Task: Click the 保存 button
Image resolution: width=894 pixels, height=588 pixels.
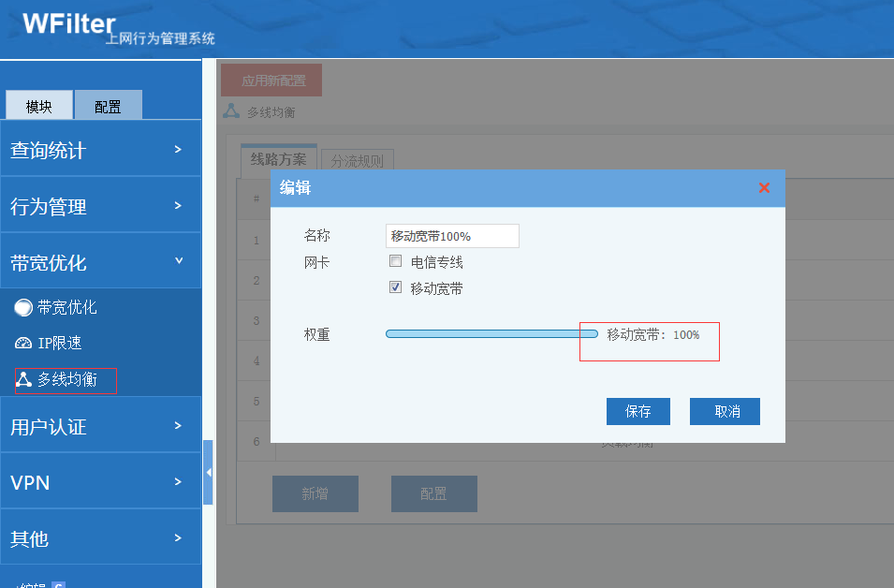Action: (638, 412)
